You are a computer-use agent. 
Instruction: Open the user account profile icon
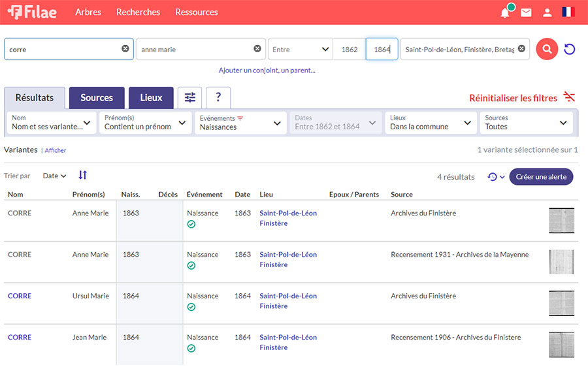coord(547,12)
